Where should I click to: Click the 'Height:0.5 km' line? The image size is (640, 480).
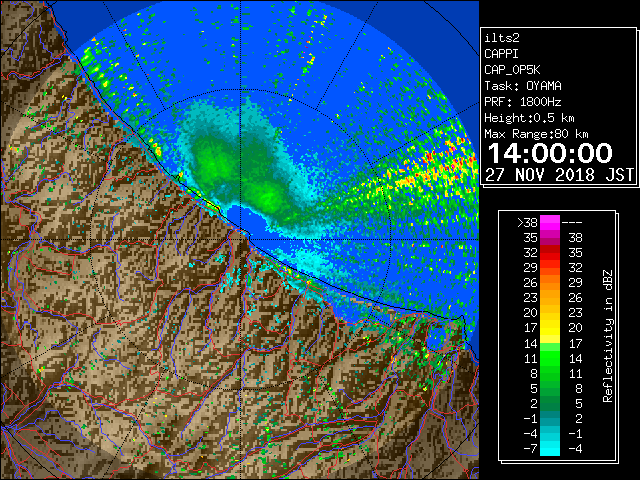529,118
